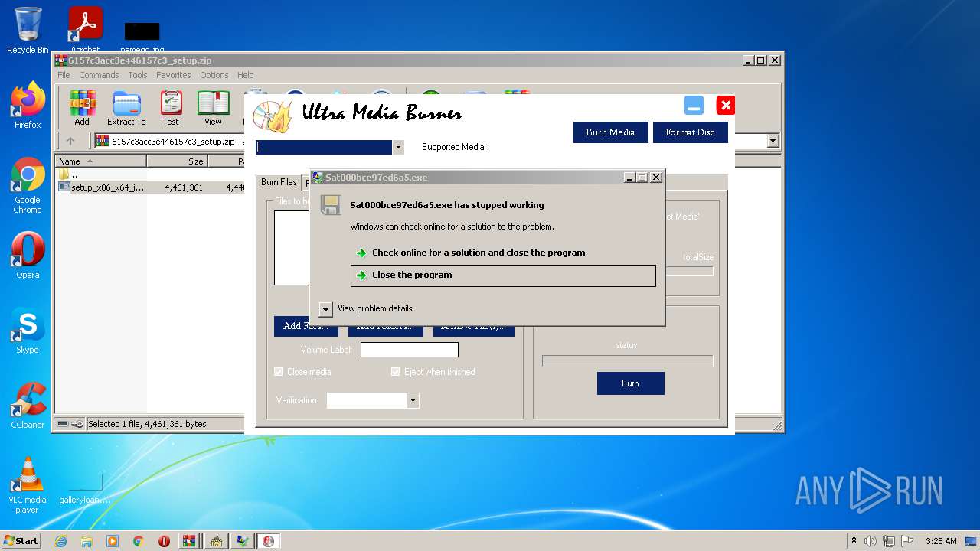Minimize Ultra Media Burner with blue button
This screenshot has width=980, height=551.
(694, 106)
